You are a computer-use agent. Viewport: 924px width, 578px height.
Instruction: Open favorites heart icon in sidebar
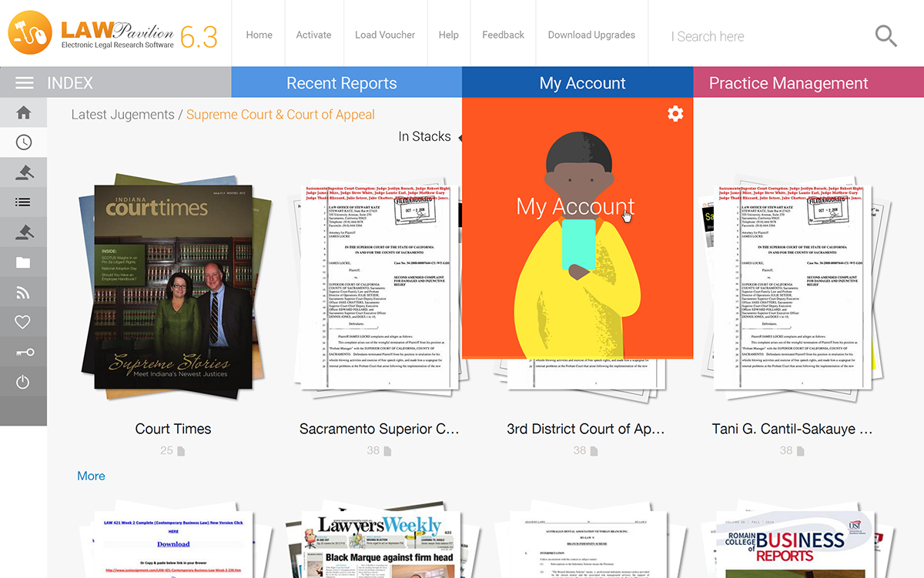pos(23,322)
